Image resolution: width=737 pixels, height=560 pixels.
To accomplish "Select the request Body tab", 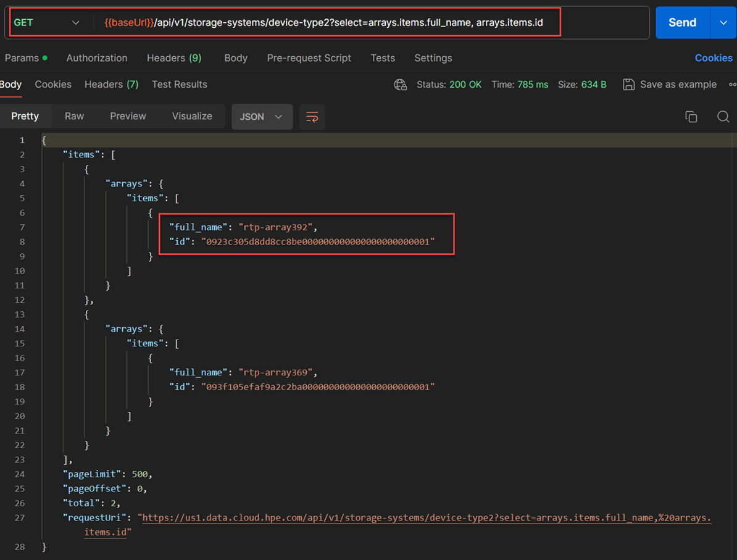I will pyautogui.click(x=236, y=58).
